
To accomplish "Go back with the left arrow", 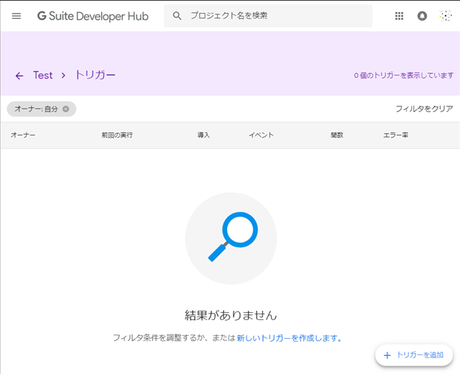I will click(19, 76).
